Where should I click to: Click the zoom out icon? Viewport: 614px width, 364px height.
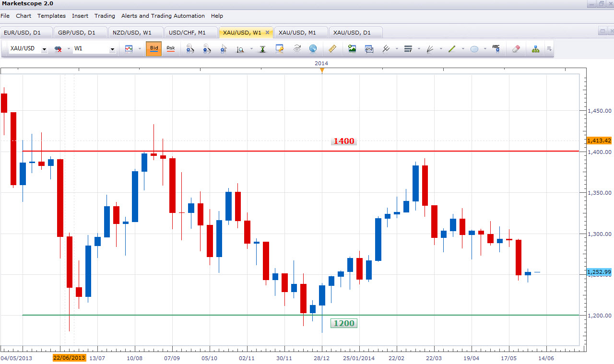(207, 49)
